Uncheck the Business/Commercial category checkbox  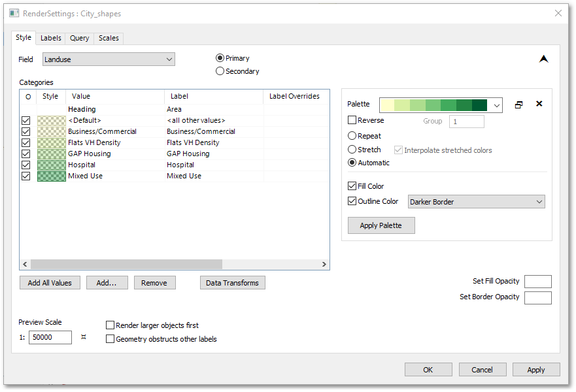pyautogui.click(x=25, y=131)
